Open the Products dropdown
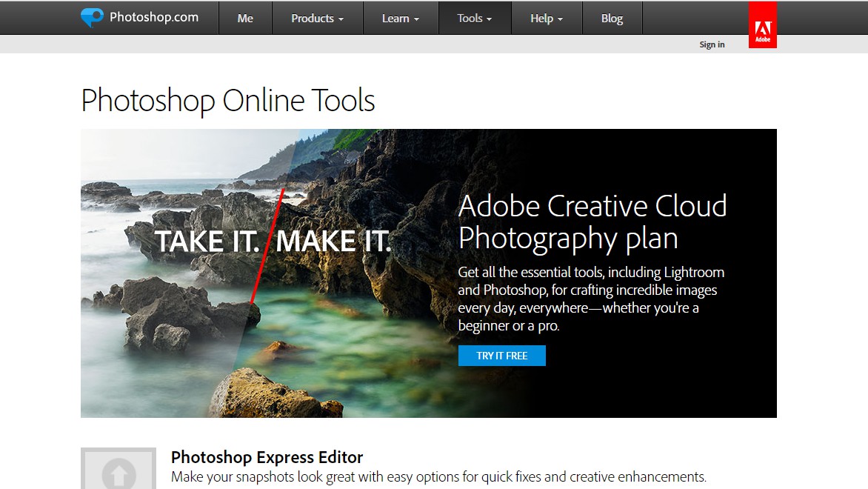This screenshot has width=868, height=489. pyautogui.click(x=317, y=18)
